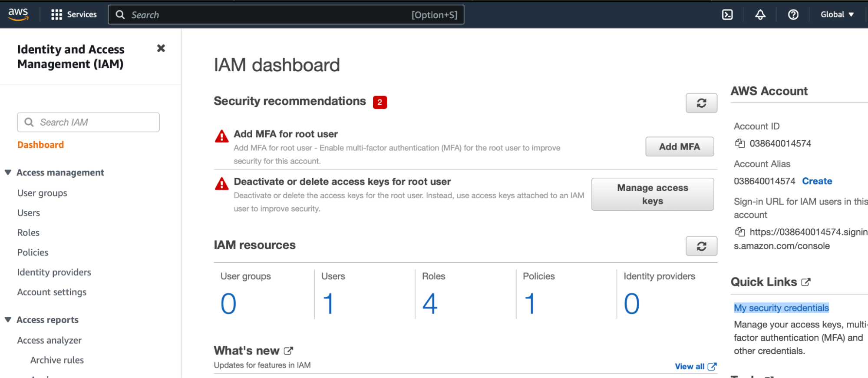The height and width of the screenshot is (378, 868).
Task: Click the security recommendations count badge
Action: click(380, 102)
